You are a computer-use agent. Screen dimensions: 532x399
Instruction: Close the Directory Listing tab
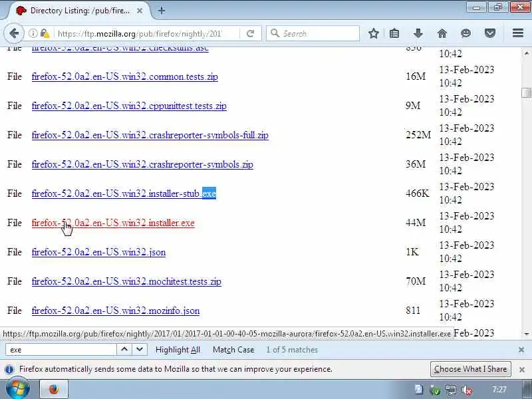[x=140, y=11]
